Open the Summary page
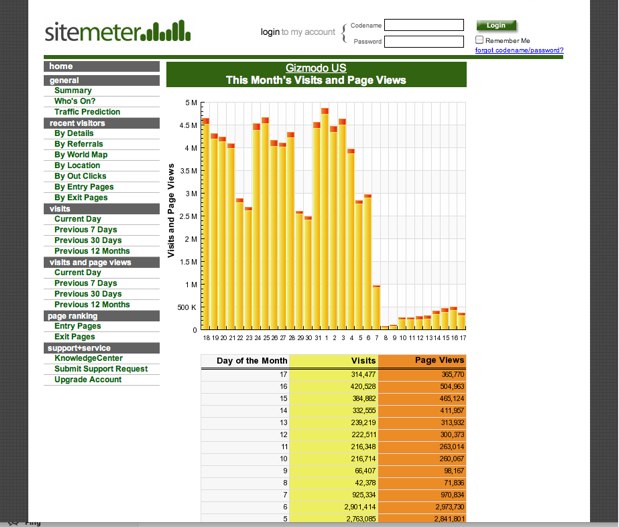619x527 pixels. [73, 90]
